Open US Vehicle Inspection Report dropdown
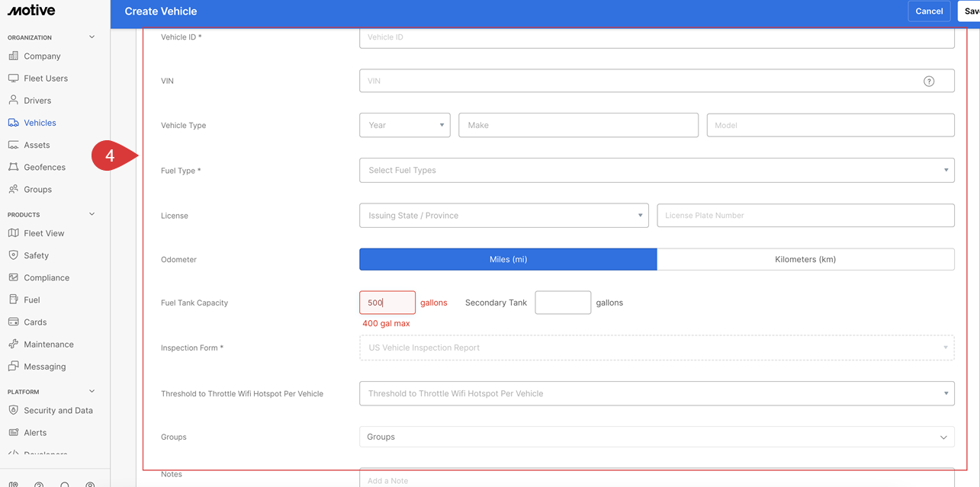This screenshot has width=980, height=487. [657, 348]
